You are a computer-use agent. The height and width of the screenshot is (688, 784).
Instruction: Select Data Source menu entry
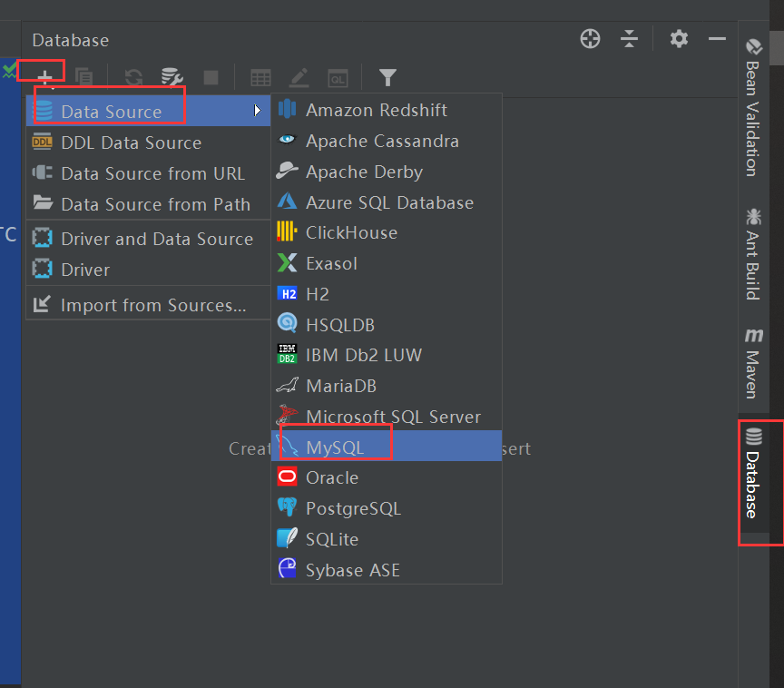point(148,111)
